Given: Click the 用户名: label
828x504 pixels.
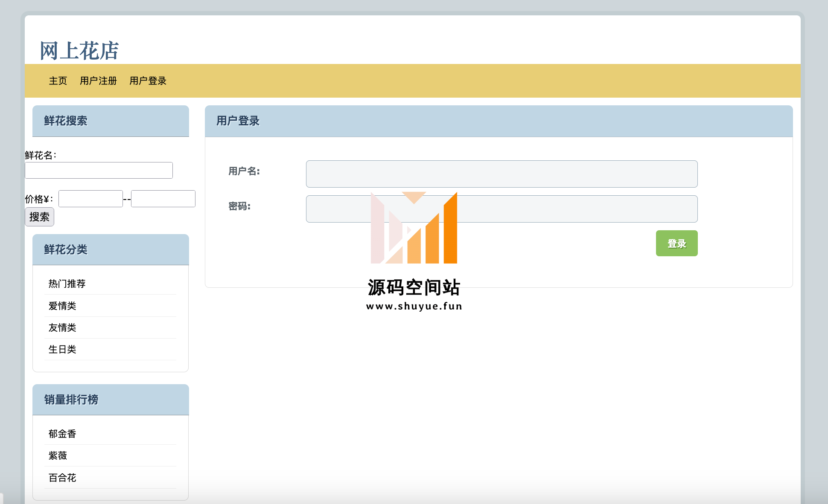Looking at the screenshot, I should click(x=244, y=171).
